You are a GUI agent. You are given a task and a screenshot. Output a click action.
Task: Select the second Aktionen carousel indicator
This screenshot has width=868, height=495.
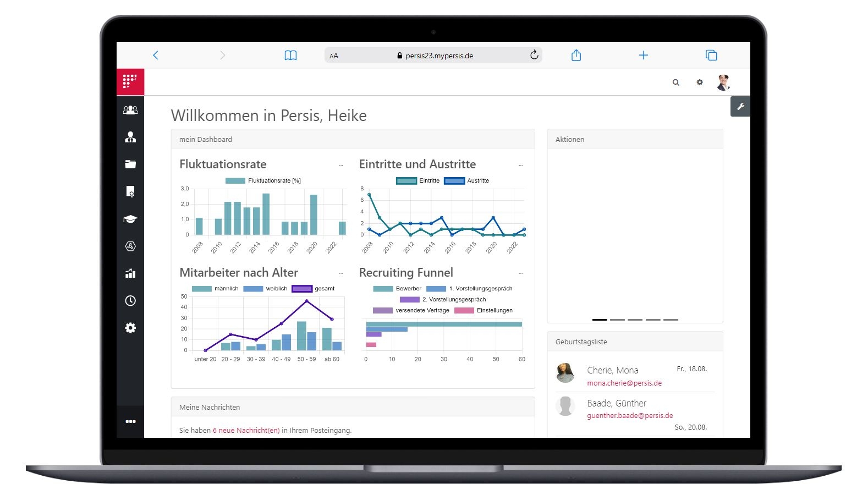coord(617,320)
